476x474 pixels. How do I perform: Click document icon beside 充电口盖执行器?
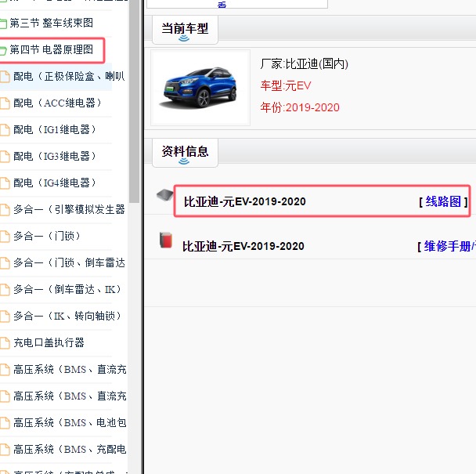click(x=5, y=343)
